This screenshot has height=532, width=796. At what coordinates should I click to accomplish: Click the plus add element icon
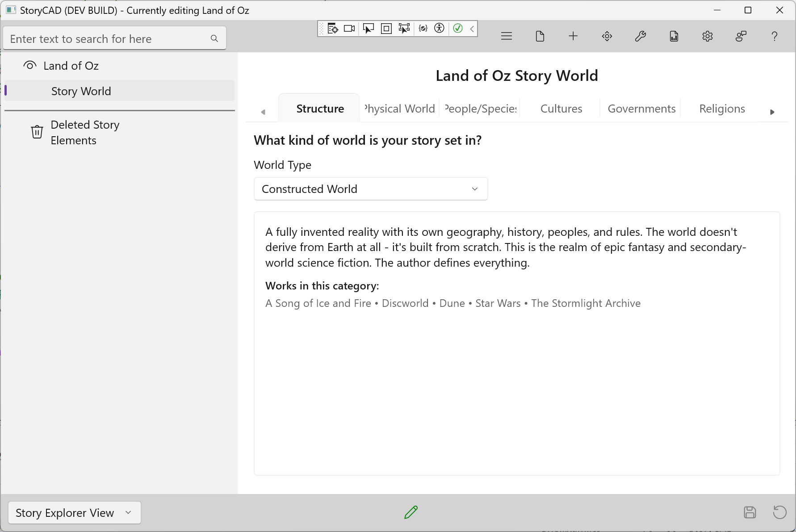coord(573,36)
